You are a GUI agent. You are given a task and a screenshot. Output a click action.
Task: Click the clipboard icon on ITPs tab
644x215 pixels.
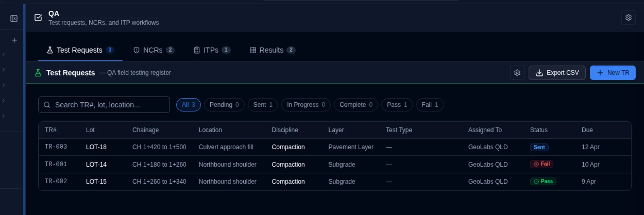pos(197,50)
